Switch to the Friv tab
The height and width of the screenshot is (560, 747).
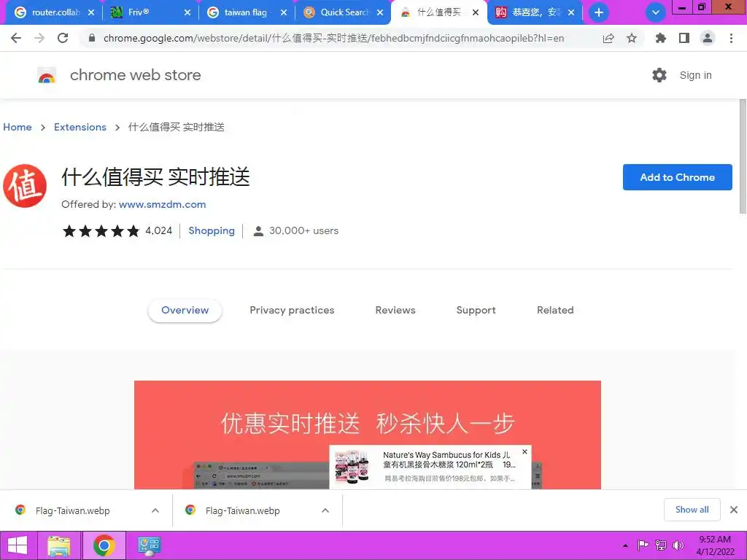150,12
